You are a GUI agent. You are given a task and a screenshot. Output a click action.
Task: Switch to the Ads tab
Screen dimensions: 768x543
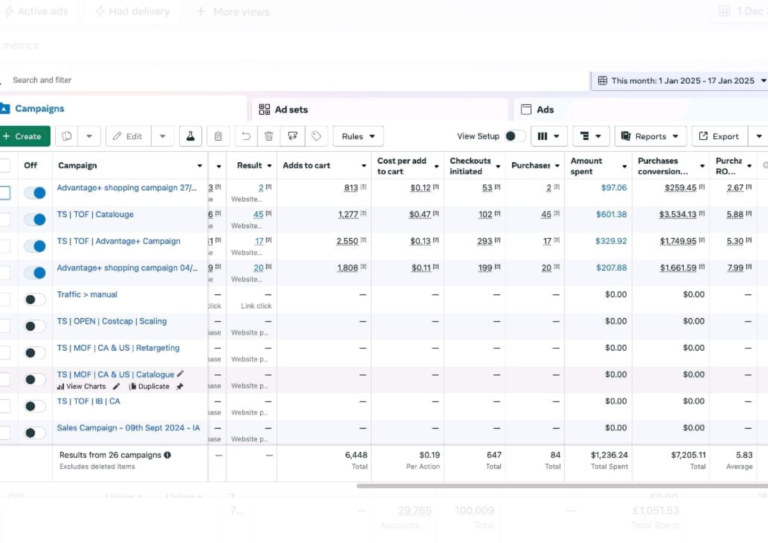tap(545, 109)
